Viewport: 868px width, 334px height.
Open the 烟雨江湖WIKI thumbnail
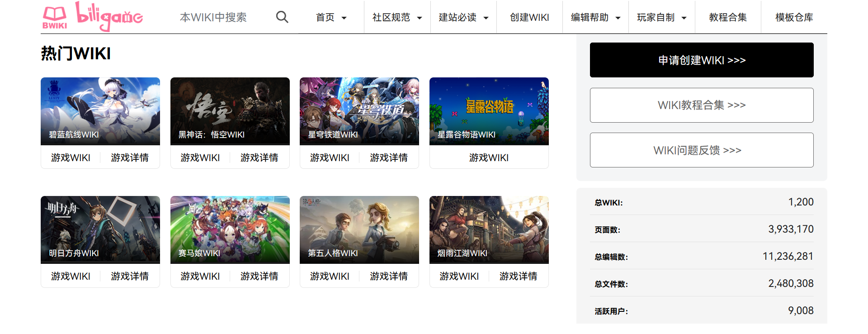click(489, 230)
